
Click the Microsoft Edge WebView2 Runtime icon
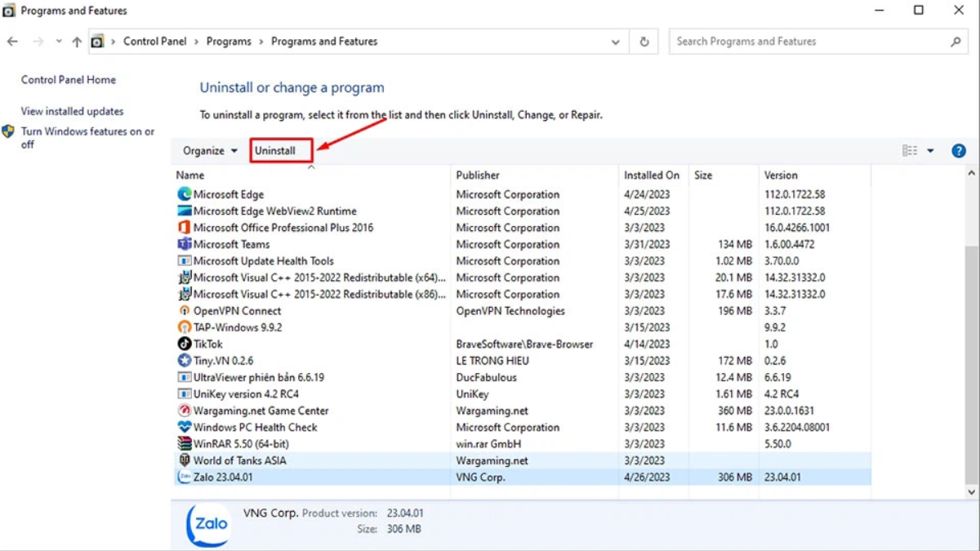pos(185,211)
